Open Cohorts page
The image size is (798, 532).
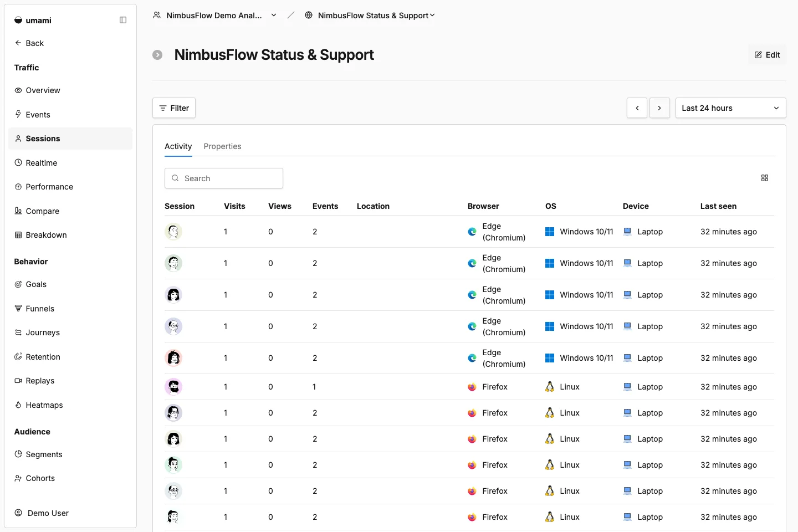pyautogui.click(x=70, y=478)
